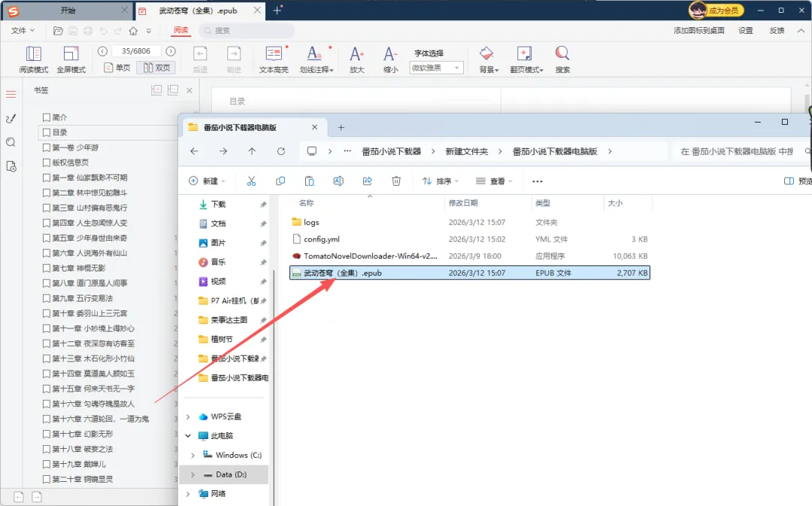Image resolution: width=812 pixels, height=506 pixels.
Task: Expand Data (D:) drive node
Action: tap(192, 474)
